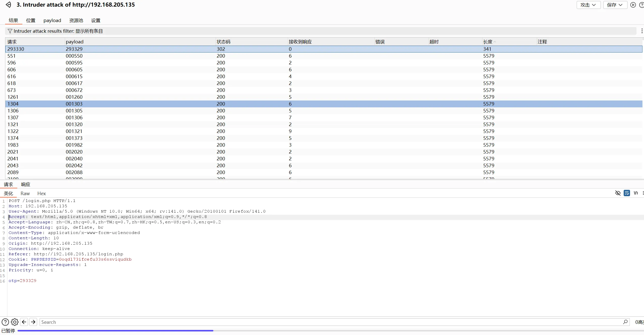Expand the 攻击 dropdown menu
This screenshot has width=644, height=335.
tap(588, 5)
